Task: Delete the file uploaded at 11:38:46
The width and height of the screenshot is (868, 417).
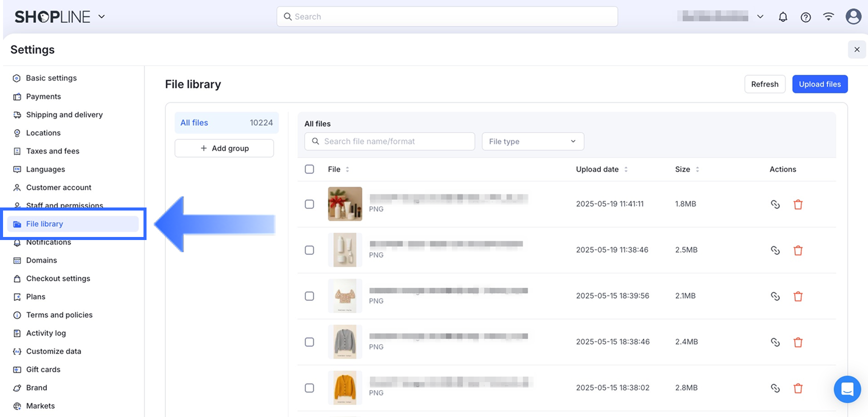Action: (798, 250)
